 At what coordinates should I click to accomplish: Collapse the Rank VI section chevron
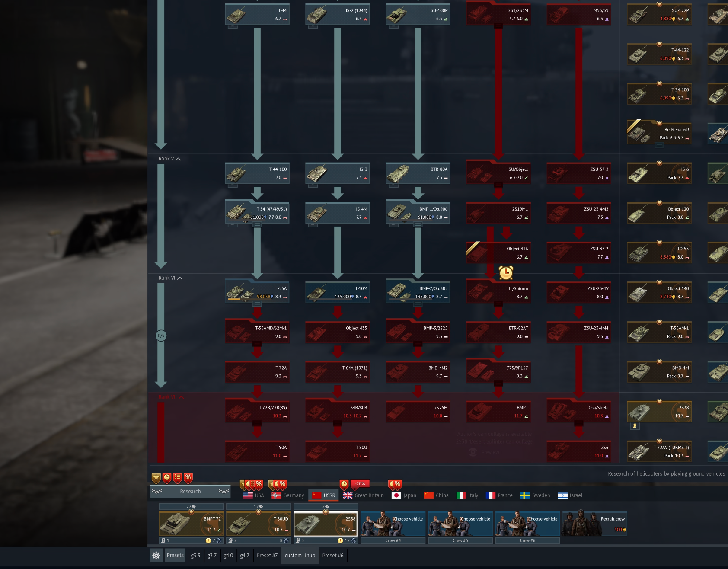tap(180, 278)
